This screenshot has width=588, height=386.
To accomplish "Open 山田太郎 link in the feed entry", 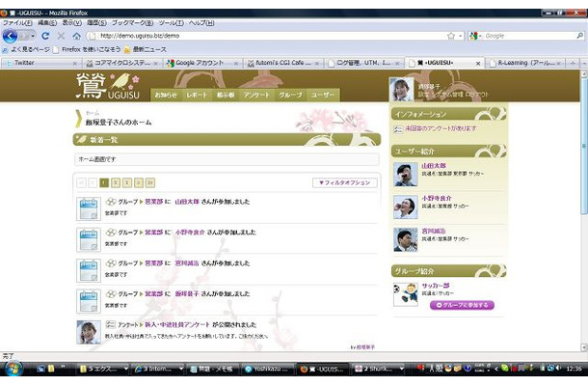I will coord(187,202).
